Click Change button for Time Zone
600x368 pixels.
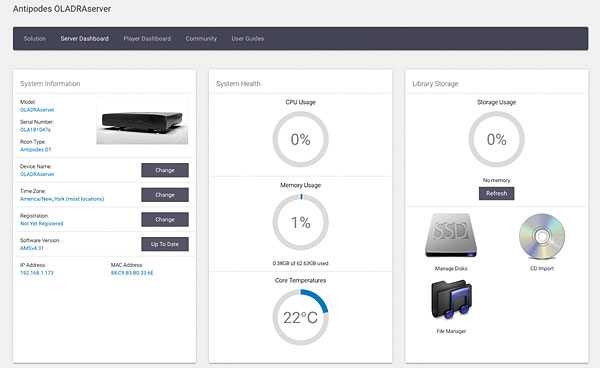[165, 195]
